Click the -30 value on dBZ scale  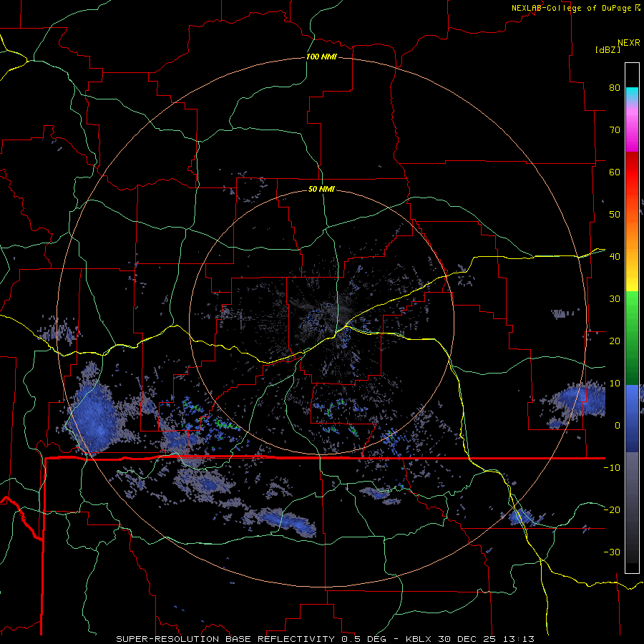tap(612, 552)
